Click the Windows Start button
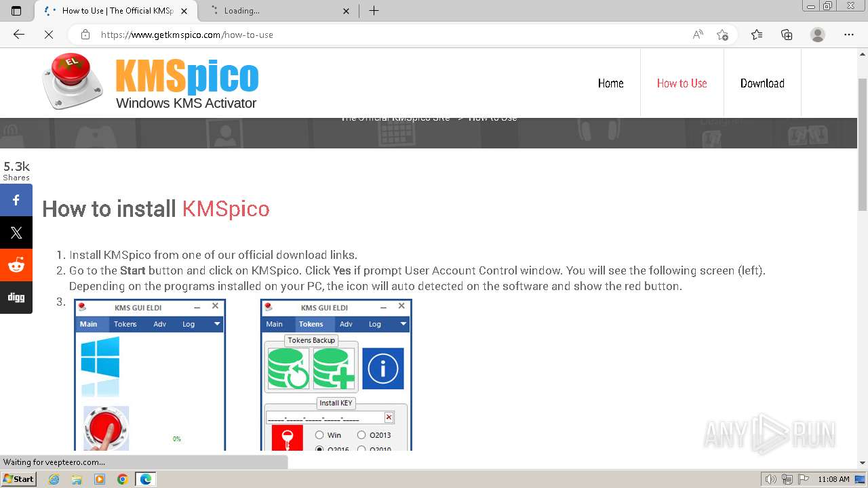Viewport: 868px width, 488px height. [x=19, y=479]
